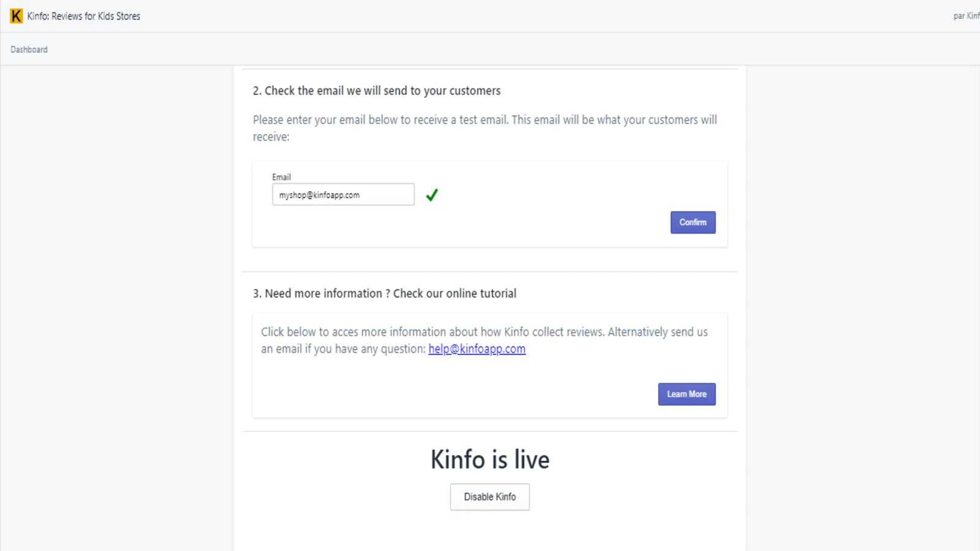Focus the Email input field
This screenshot has height=551, width=980.
pos(343,195)
